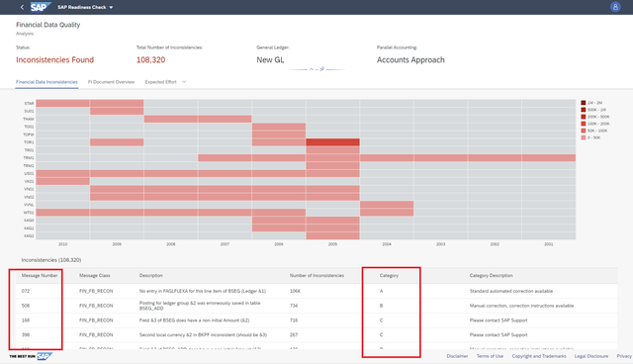Viewport: 633px width, 364px height.
Task: Open the Legal Disclosure link
Action: pos(591,356)
